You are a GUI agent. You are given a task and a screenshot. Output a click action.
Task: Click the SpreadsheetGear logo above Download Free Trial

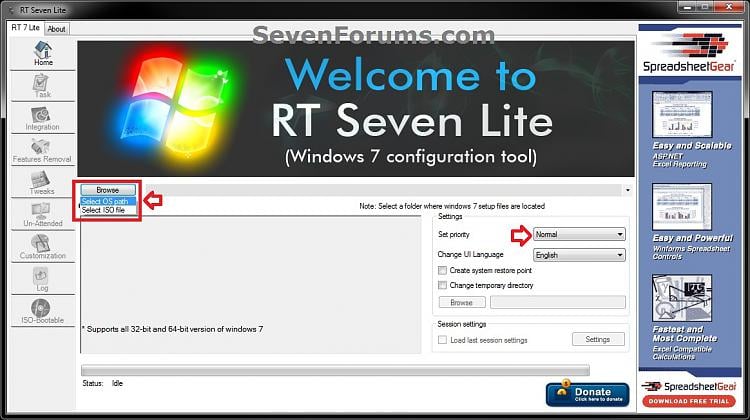[689, 387]
